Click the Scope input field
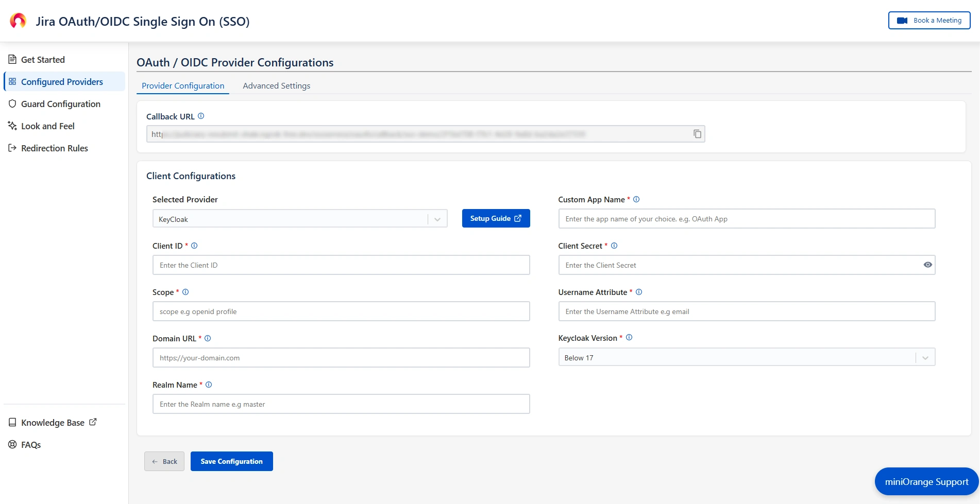The height and width of the screenshot is (504, 980). tap(341, 311)
